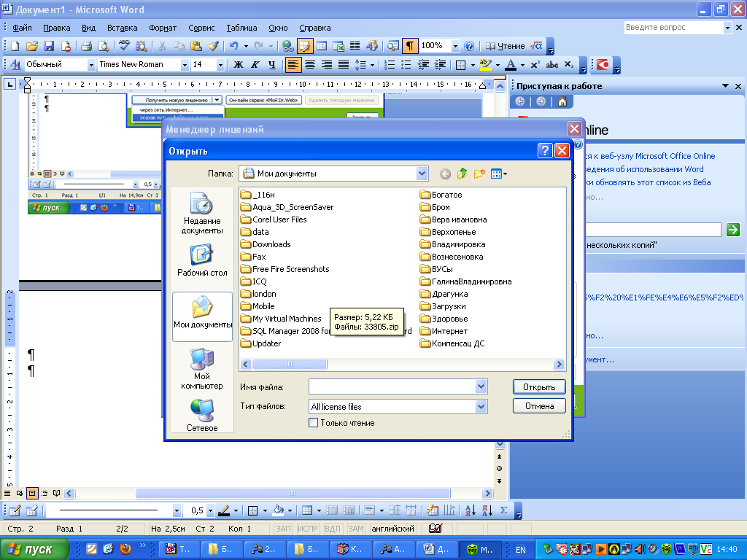Click Home icon in Getting Started pane
747x560 pixels.
[562, 101]
